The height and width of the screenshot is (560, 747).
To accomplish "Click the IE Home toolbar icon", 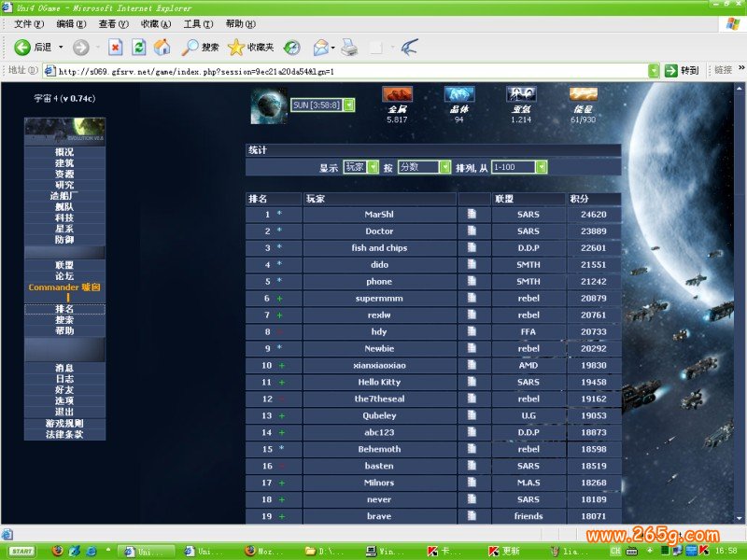I will pyautogui.click(x=162, y=47).
